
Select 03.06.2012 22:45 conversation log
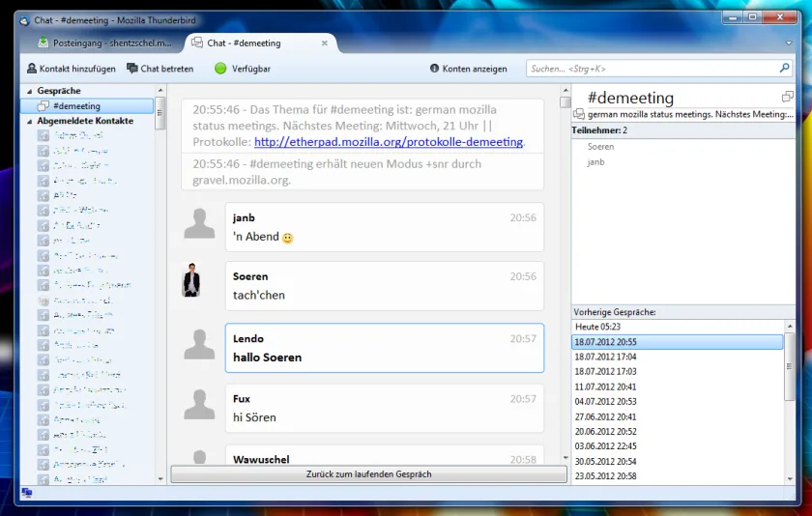678,446
